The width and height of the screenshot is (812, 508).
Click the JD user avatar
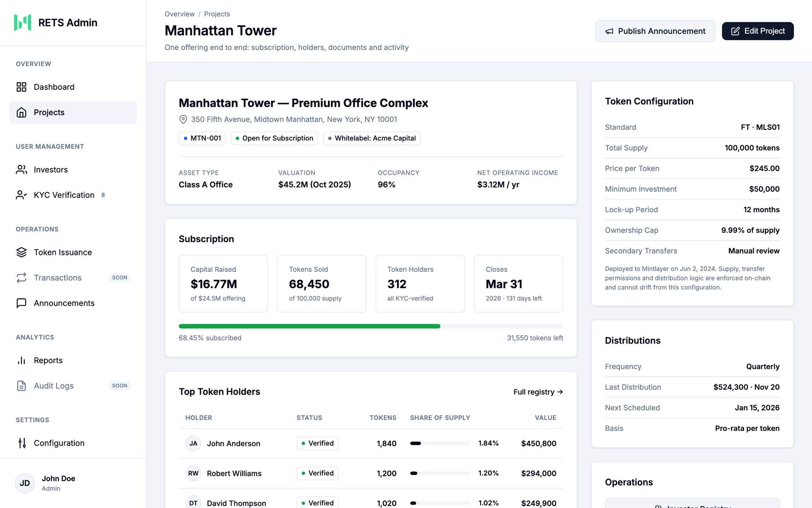point(25,483)
